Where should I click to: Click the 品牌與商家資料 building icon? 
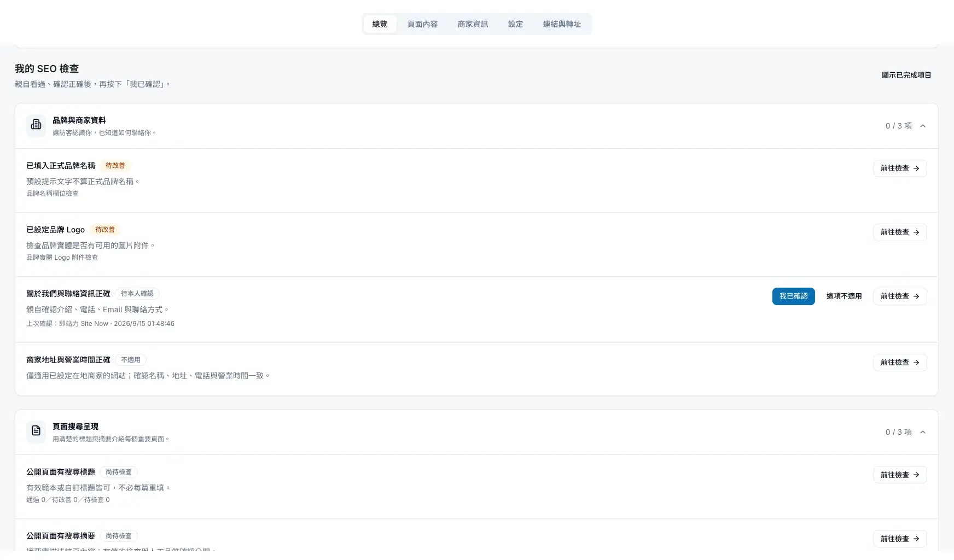pyautogui.click(x=36, y=125)
